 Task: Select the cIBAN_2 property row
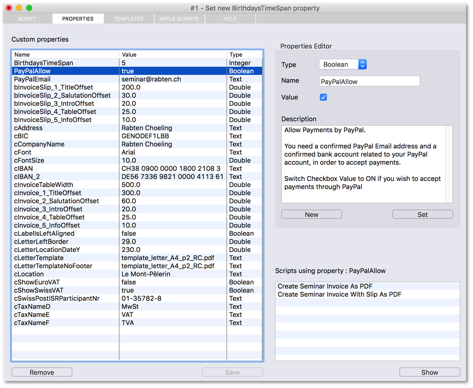[x=137, y=176]
